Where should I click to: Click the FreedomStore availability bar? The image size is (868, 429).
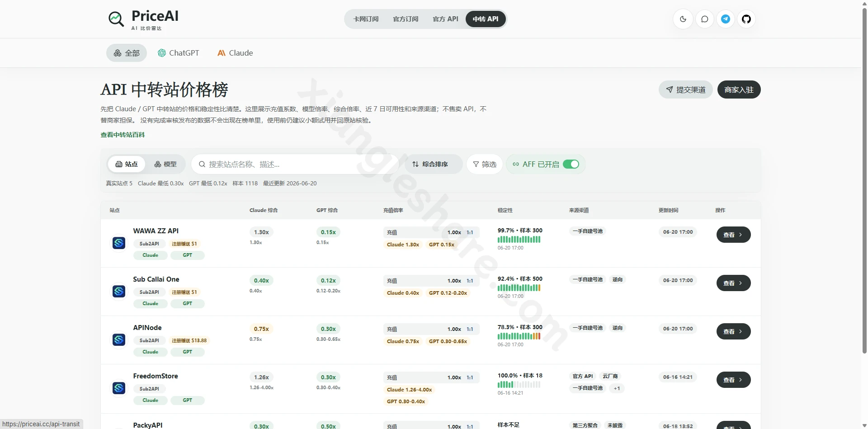coord(519,385)
